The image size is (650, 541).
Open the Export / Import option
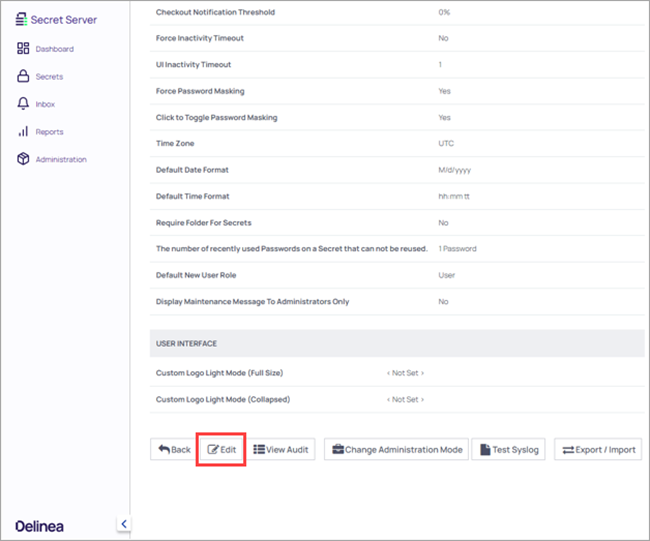click(x=598, y=450)
